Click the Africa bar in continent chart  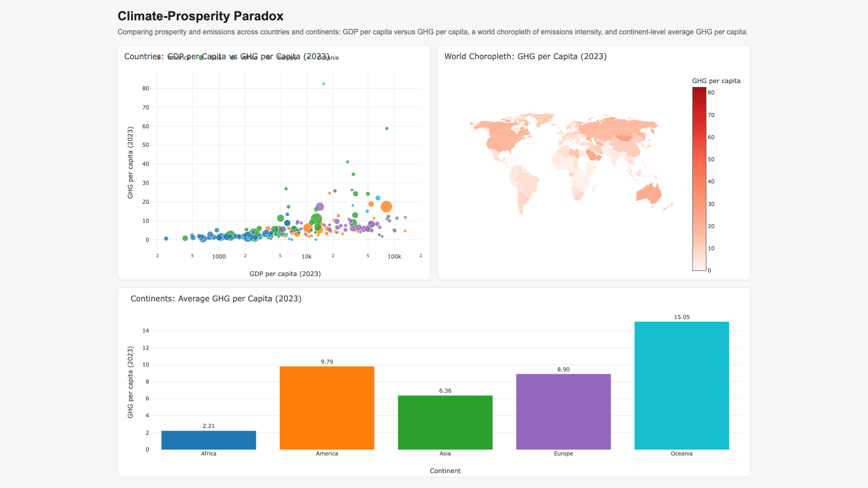click(x=208, y=440)
